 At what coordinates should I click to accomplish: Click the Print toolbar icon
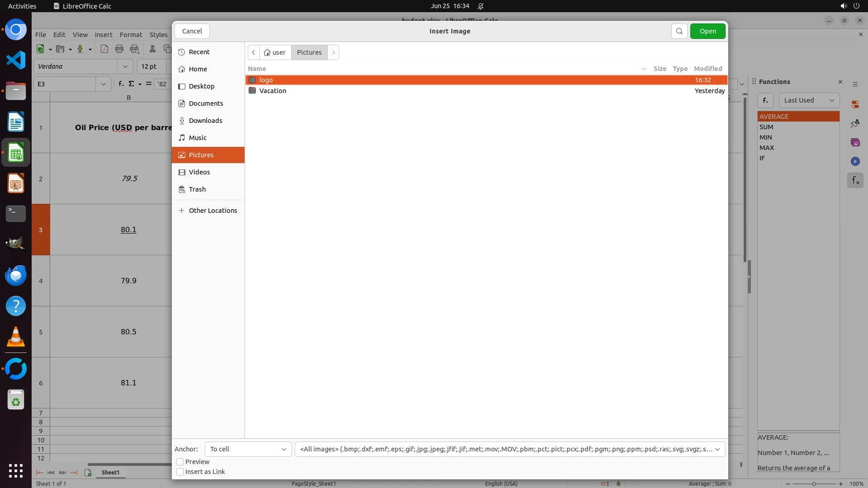pos(119,49)
